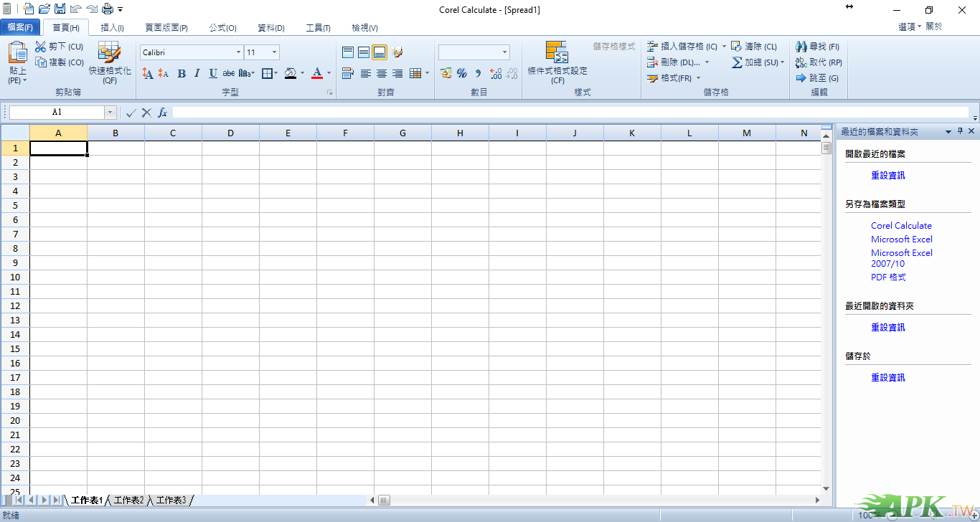The height and width of the screenshot is (522, 980).
Task: Toggle Center text alignment
Action: coord(382,73)
